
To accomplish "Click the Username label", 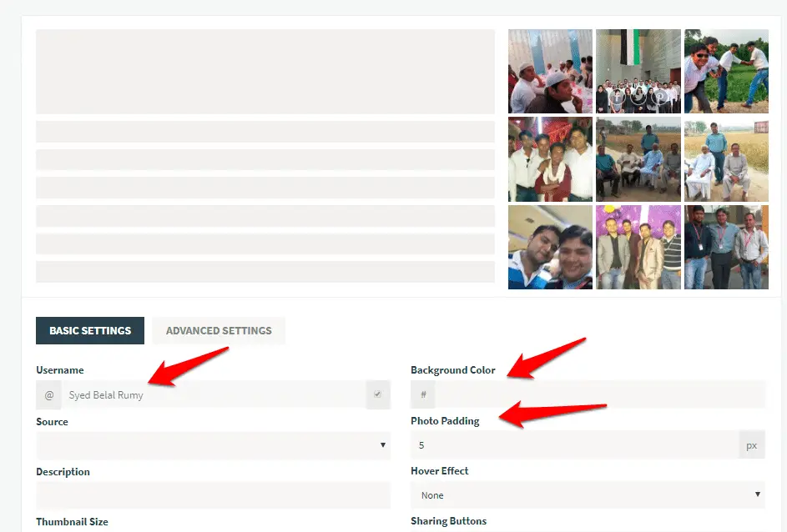I will tap(60, 370).
